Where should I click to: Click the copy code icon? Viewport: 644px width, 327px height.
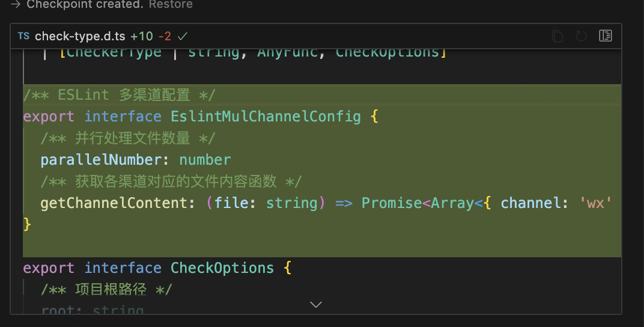click(557, 36)
